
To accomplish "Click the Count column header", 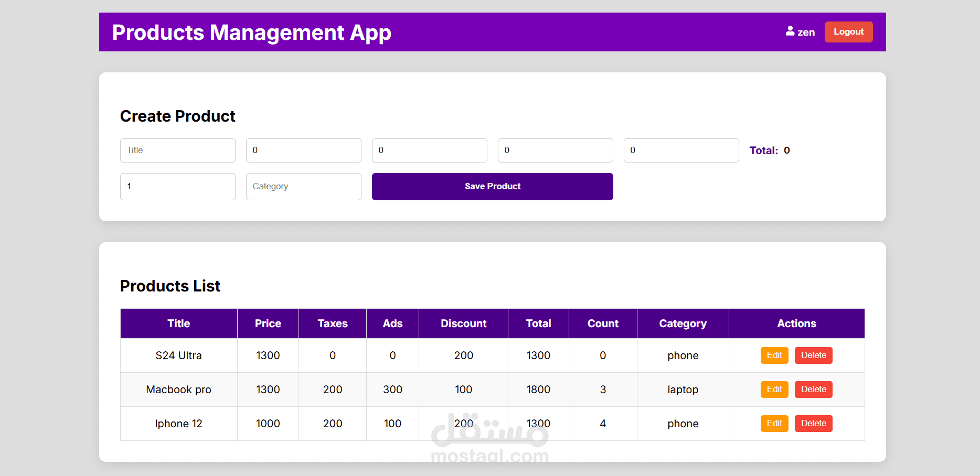I will pos(603,323).
